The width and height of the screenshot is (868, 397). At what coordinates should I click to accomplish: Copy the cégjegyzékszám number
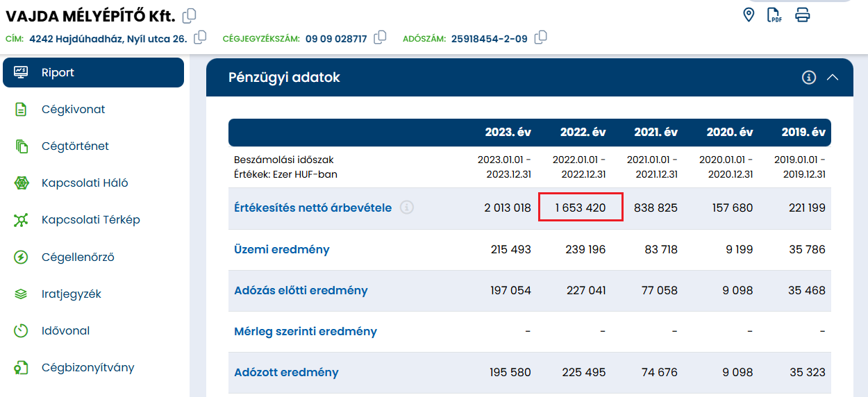[x=380, y=37]
